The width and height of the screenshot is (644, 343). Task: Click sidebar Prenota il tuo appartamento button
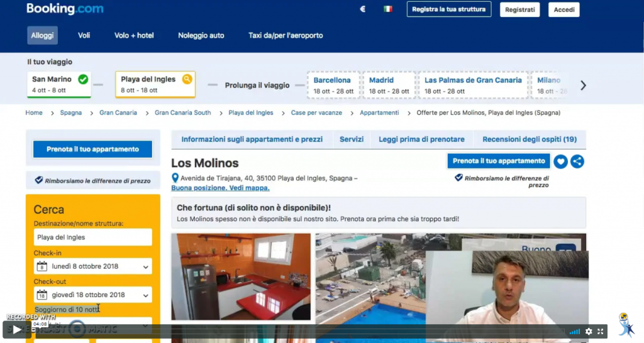[93, 149]
